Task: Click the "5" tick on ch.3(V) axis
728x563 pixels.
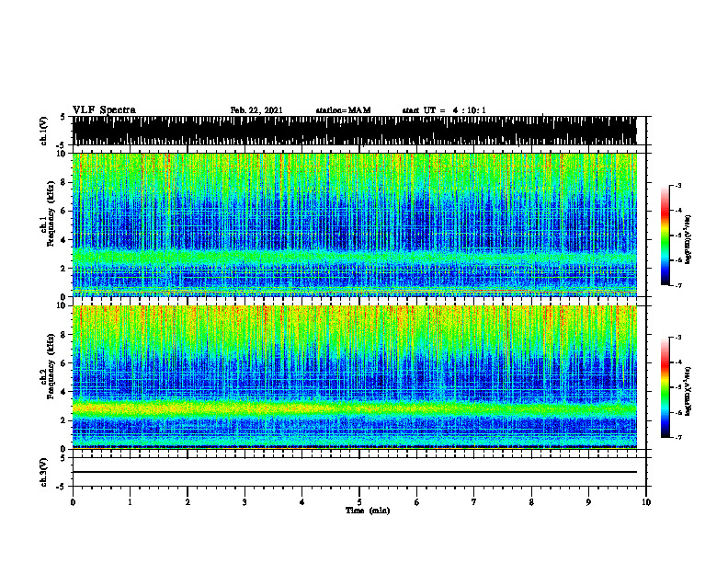Action: click(x=63, y=458)
